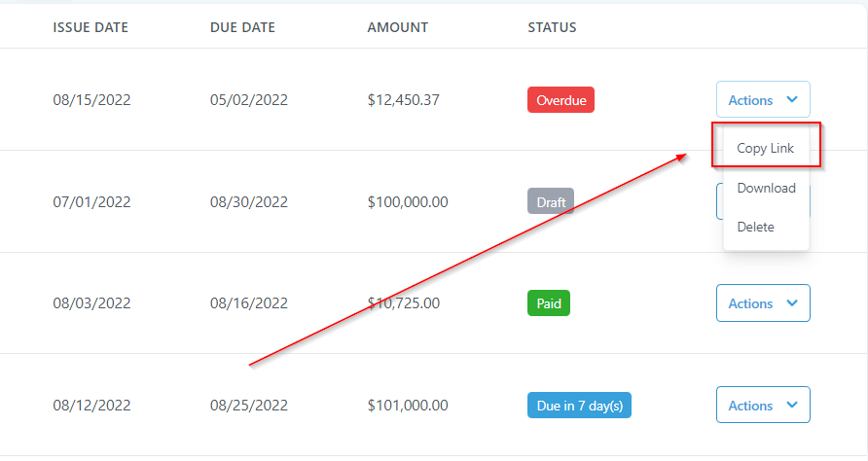Click the 08/30/2022 due date cell

tap(249, 202)
